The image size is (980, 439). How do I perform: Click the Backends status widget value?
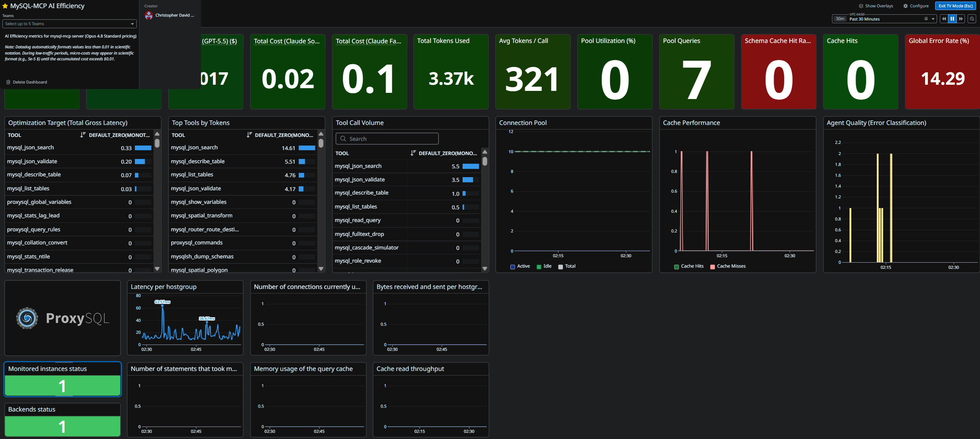click(x=63, y=426)
